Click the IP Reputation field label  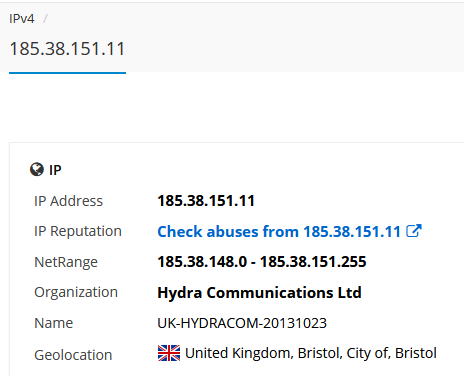78,231
